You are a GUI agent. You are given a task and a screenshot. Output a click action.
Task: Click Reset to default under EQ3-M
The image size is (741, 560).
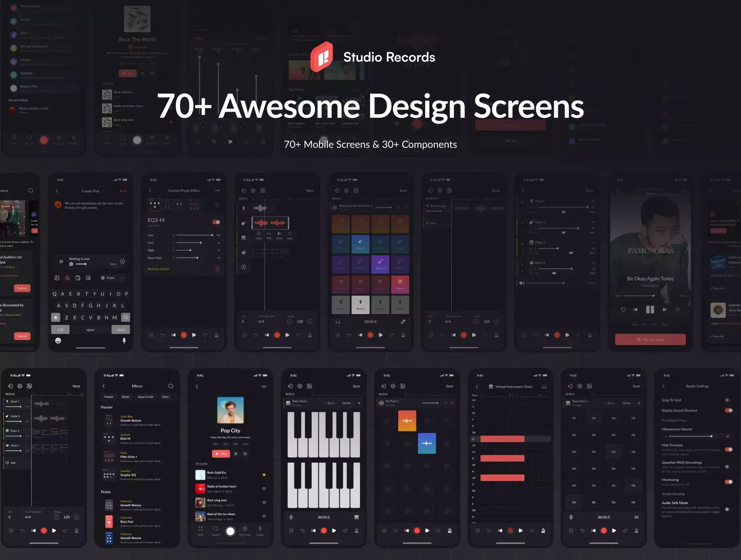158,269
